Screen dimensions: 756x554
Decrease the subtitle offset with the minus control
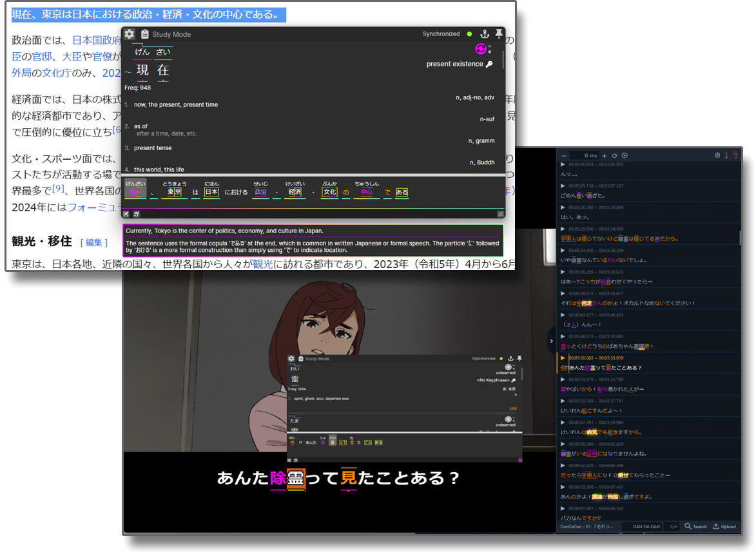pos(564,155)
